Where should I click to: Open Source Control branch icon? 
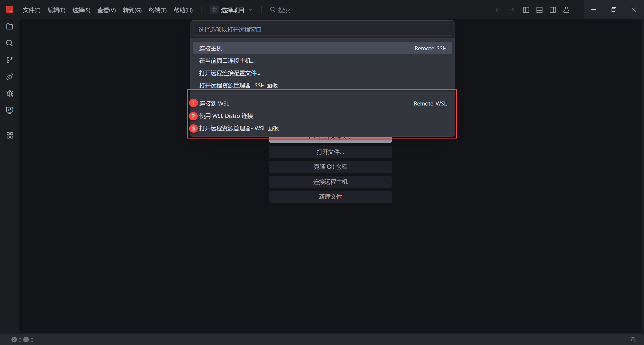10,60
